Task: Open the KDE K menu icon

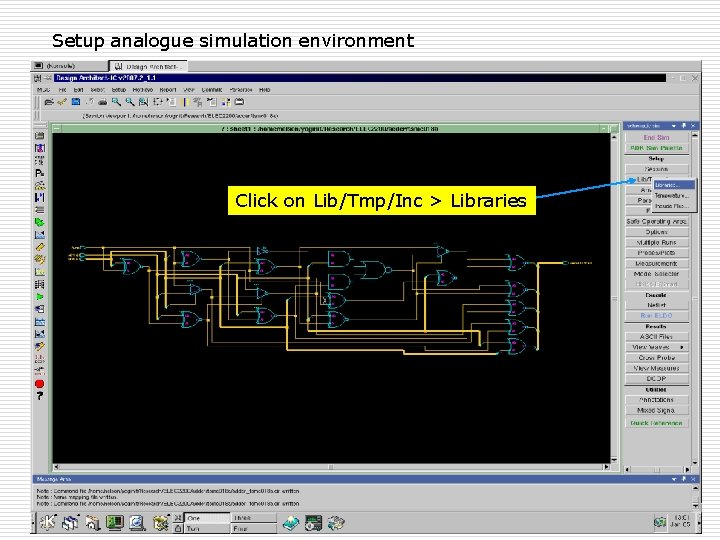Action: click(x=48, y=522)
